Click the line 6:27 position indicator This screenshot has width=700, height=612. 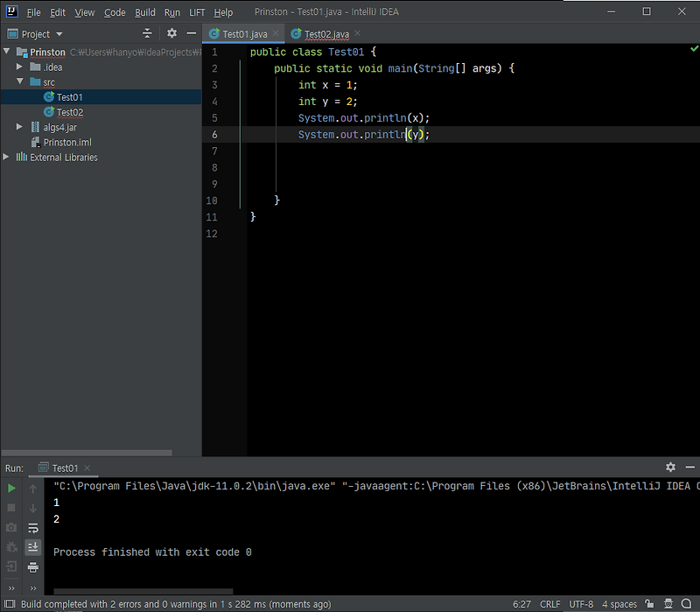(521, 604)
